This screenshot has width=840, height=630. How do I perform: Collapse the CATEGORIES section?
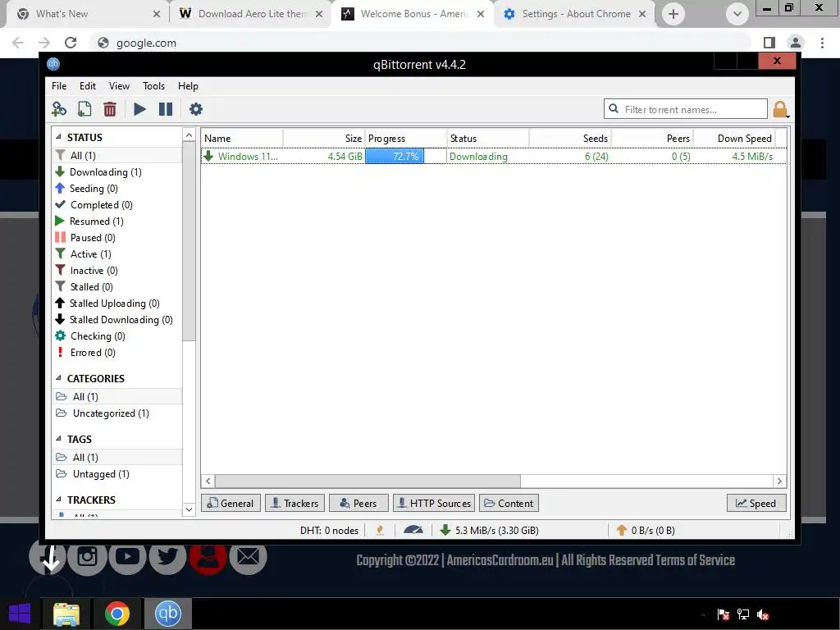[58, 378]
